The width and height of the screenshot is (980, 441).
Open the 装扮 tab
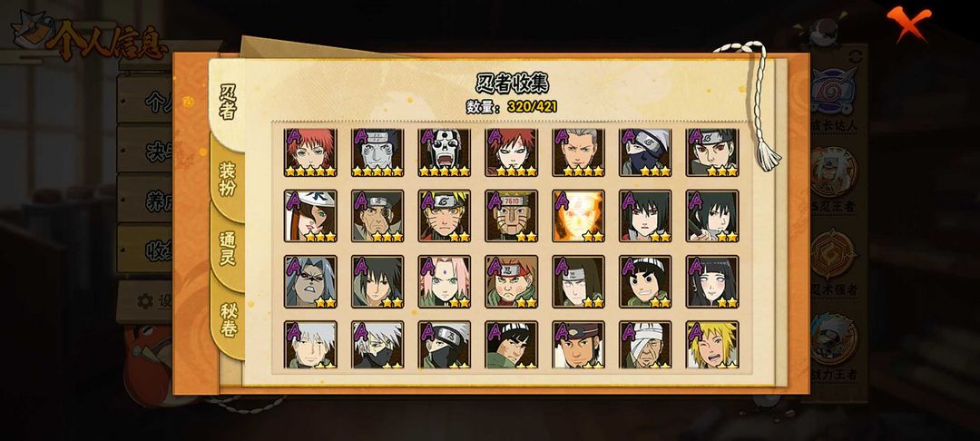tap(228, 180)
